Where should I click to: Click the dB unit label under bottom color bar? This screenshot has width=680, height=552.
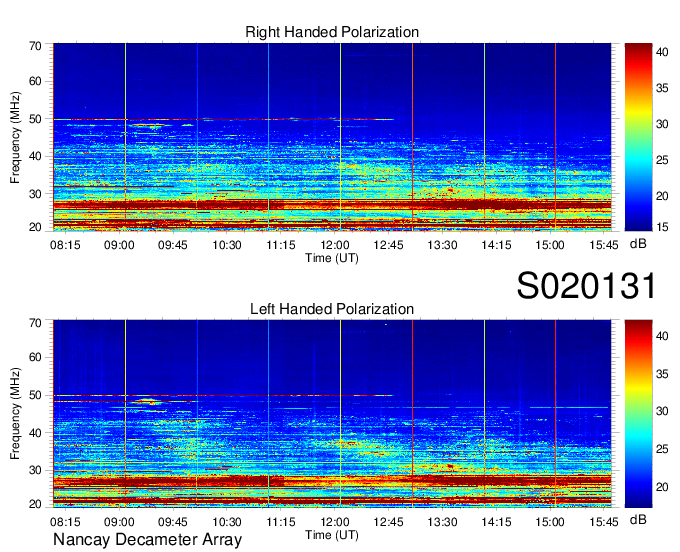[x=638, y=520]
